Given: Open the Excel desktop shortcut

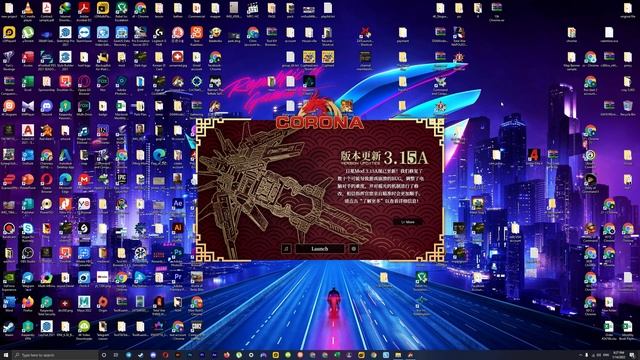Looking at the screenshot, I should pyautogui.click(x=28, y=84).
